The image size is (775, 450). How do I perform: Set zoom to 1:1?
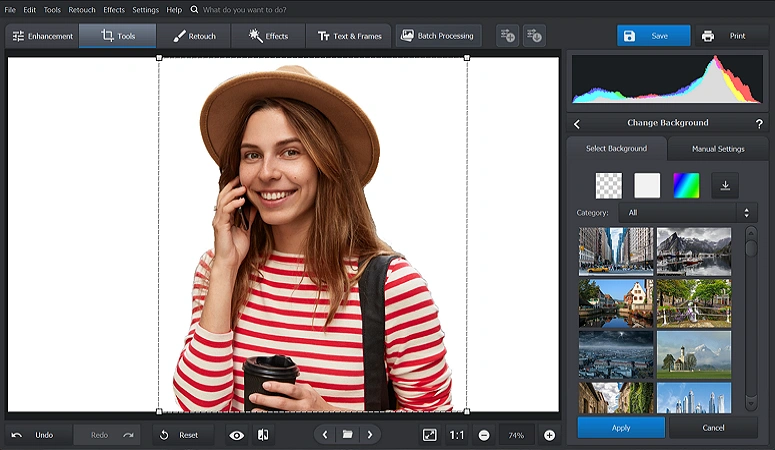tap(457, 435)
